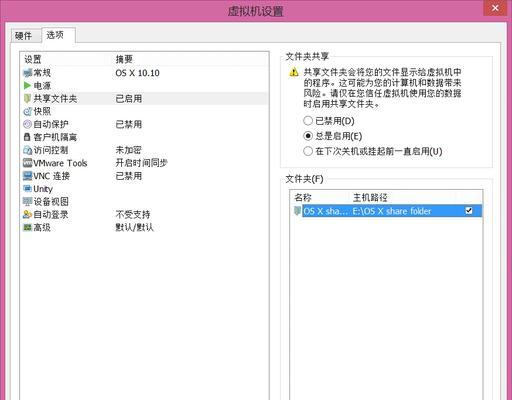Click the Unity icon in settings list
The image size is (512, 400).
(x=27, y=189)
